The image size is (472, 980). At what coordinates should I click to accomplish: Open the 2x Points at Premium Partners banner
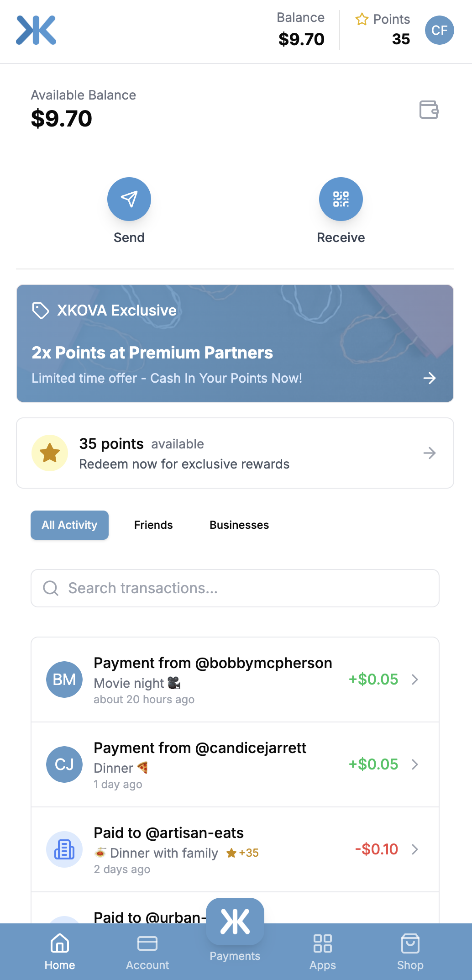pos(235,343)
